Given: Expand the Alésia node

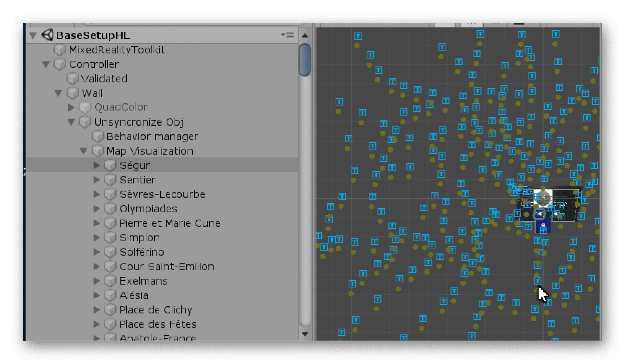Looking at the screenshot, I should point(97,295).
